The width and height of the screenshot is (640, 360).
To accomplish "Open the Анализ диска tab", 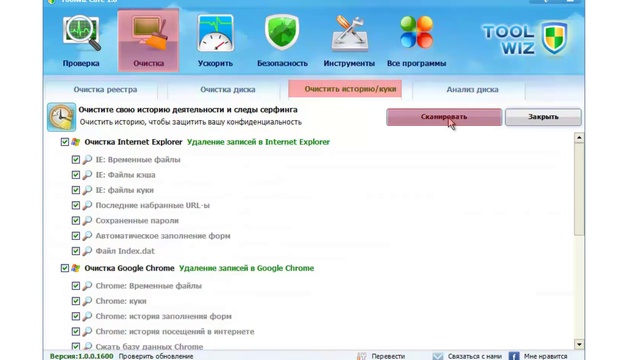I will pos(472,89).
